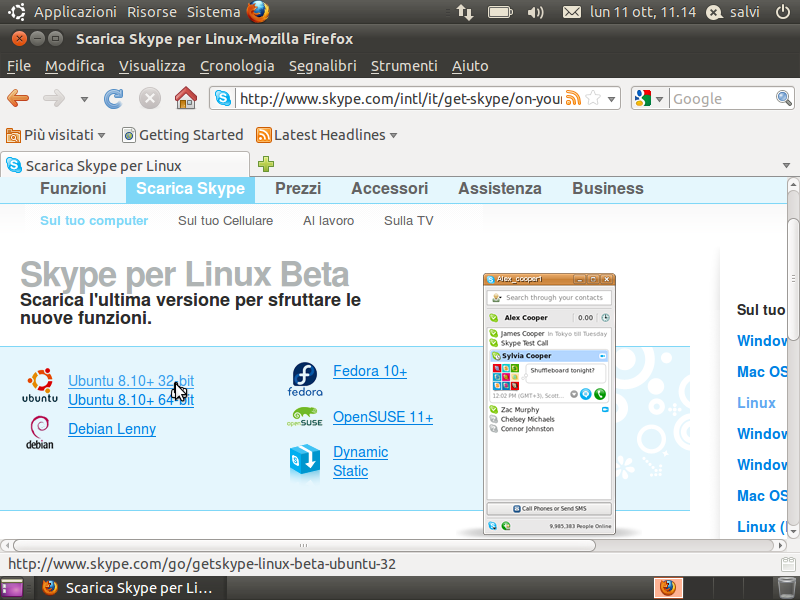Open the search engine selector dropdown
The width and height of the screenshot is (800, 600).
659,99
